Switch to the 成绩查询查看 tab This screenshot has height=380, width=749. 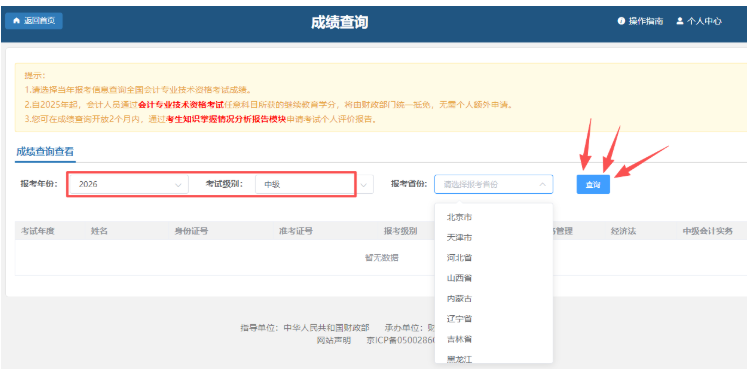pos(45,152)
